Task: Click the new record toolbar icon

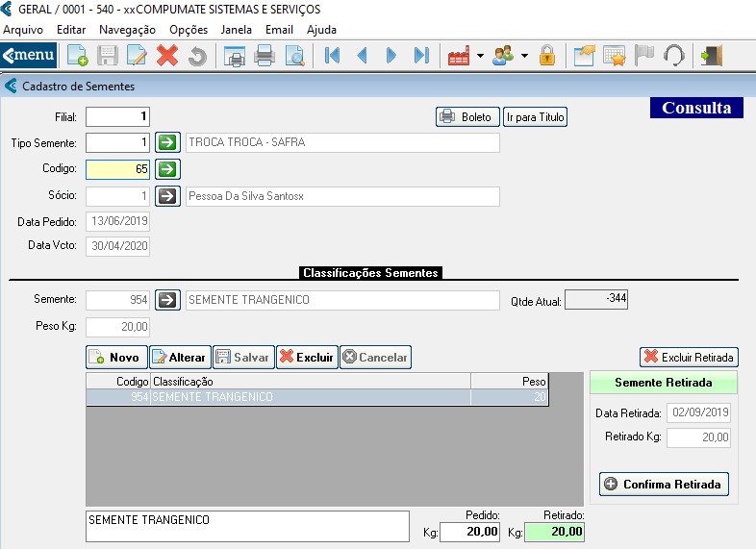Action: 77,56
